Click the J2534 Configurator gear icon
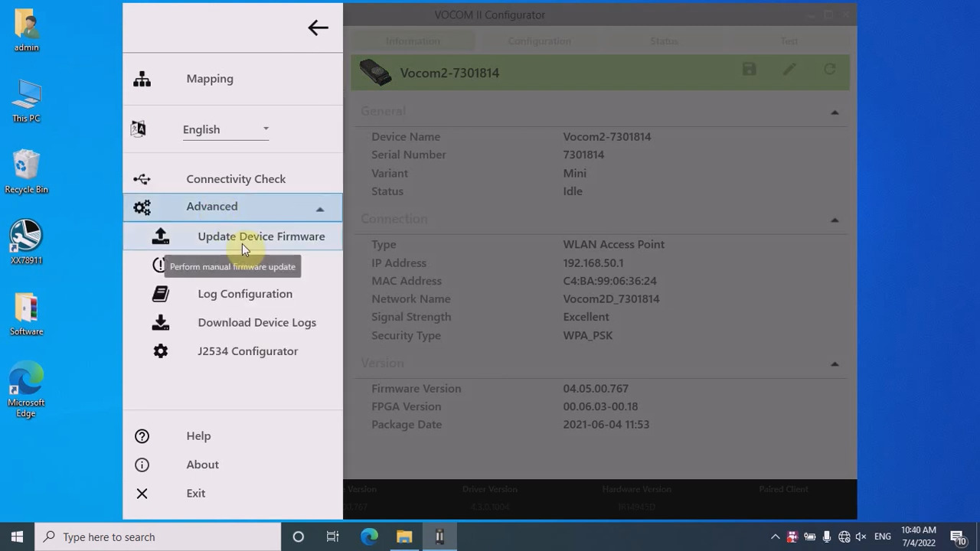The image size is (980, 551). click(x=160, y=350)
